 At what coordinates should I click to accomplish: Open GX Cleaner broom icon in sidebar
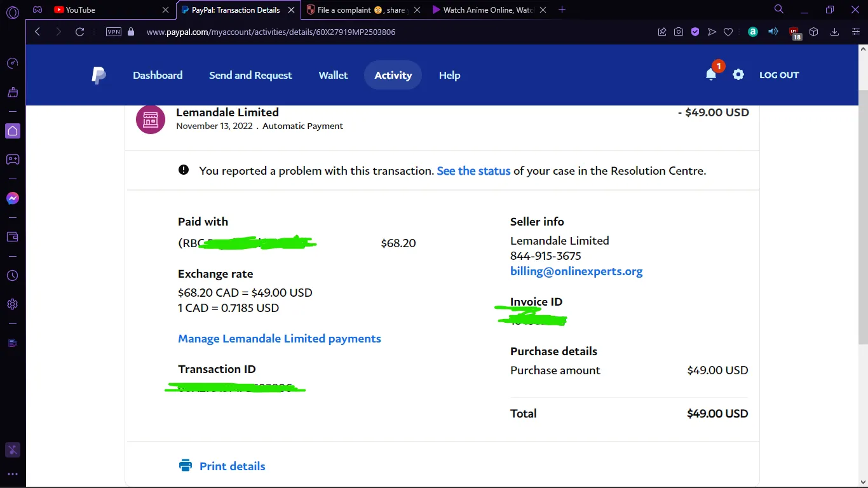13,92
